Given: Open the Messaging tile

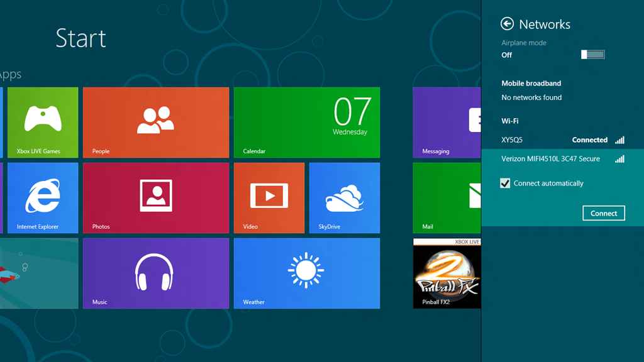Looking at the screenshot, I should tap(447, 123).
